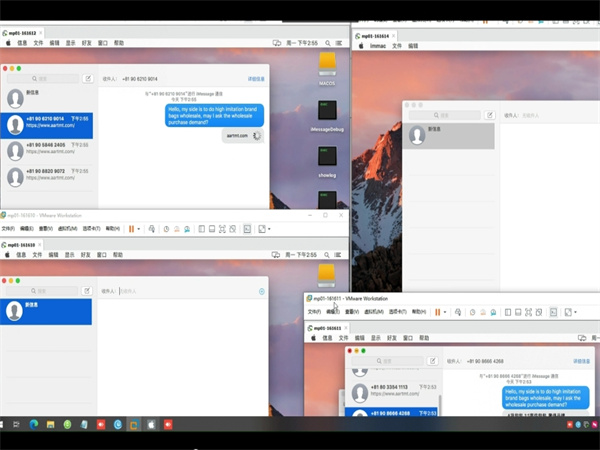
Task: Click the orange pause button in mp01-161610 toolbar
Action: [x=130, y=228]
